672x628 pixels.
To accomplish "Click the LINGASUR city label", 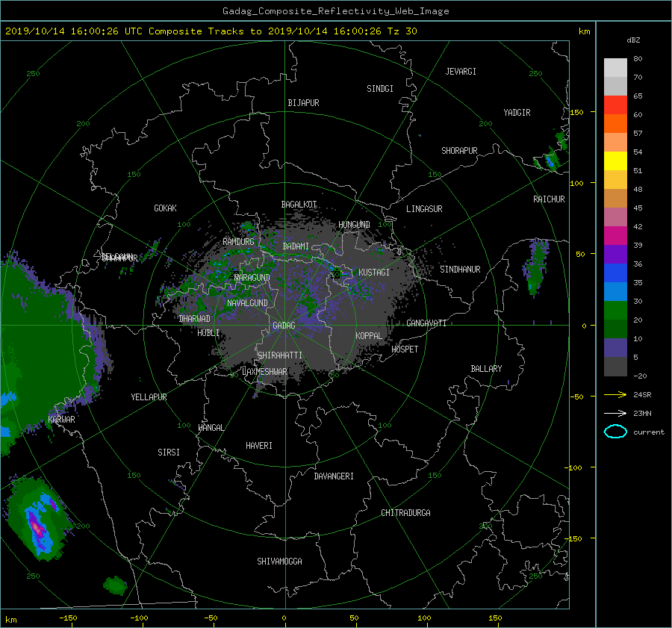I will tap(424, 209).
